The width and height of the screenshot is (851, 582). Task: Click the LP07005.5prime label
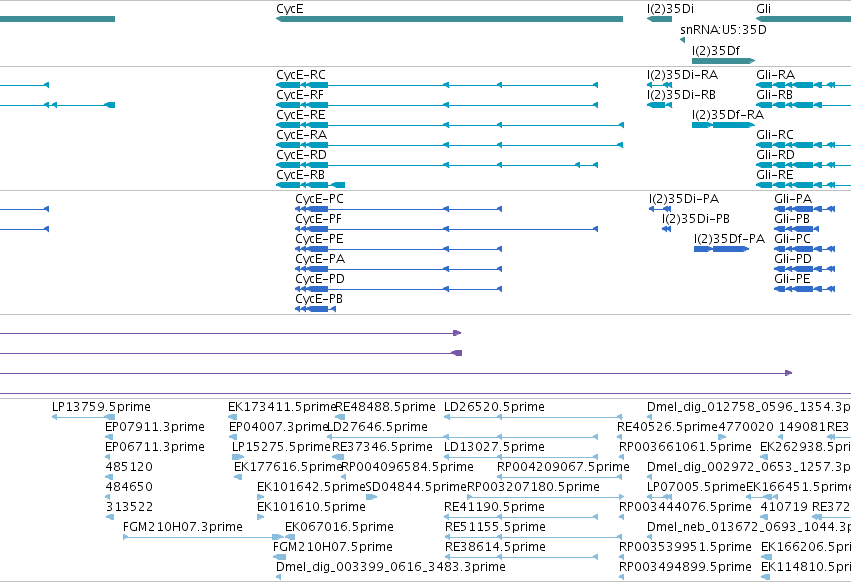pyautogui.click(x=696, y=487)
